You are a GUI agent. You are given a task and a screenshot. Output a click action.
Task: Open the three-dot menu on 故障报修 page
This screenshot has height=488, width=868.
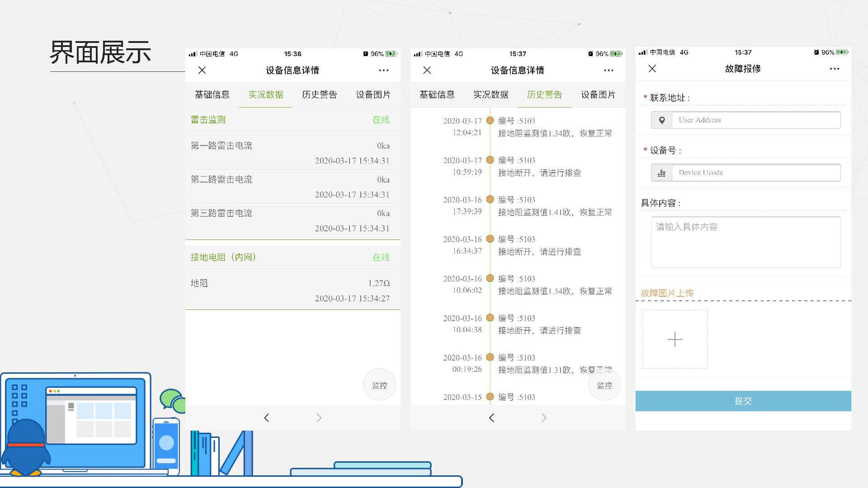pyautogui.click(x=834, y=69)
